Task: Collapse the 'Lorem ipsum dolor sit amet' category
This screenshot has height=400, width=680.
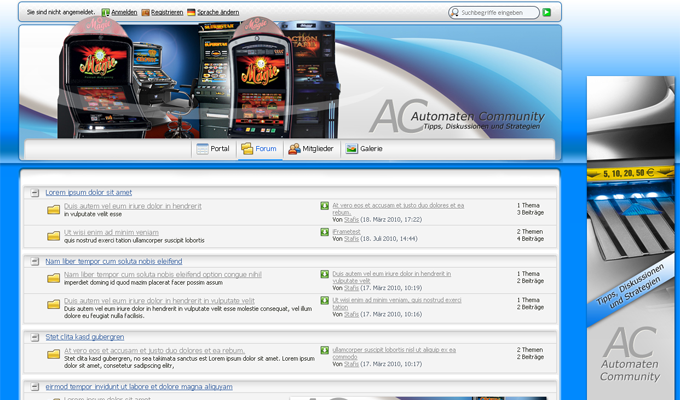Action: coord(35,193)
